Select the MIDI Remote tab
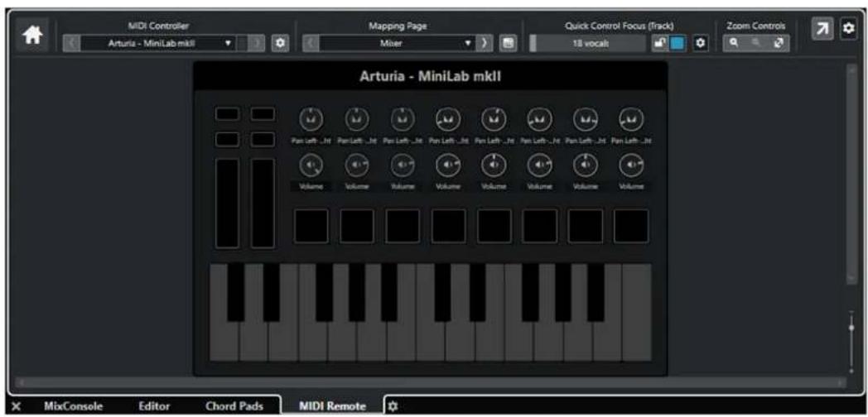The image size is (868, 417). [332, 406]
